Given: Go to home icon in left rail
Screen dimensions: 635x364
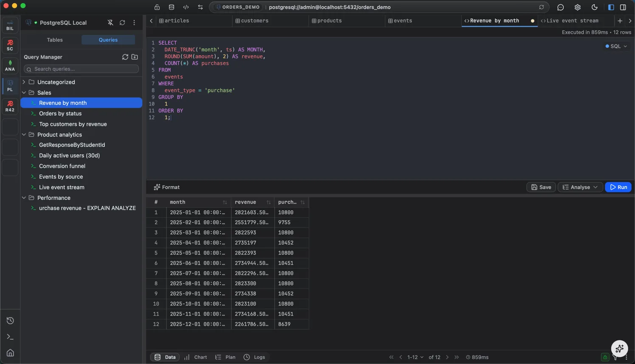Looking at the screenshot, I should coord(10,353).
